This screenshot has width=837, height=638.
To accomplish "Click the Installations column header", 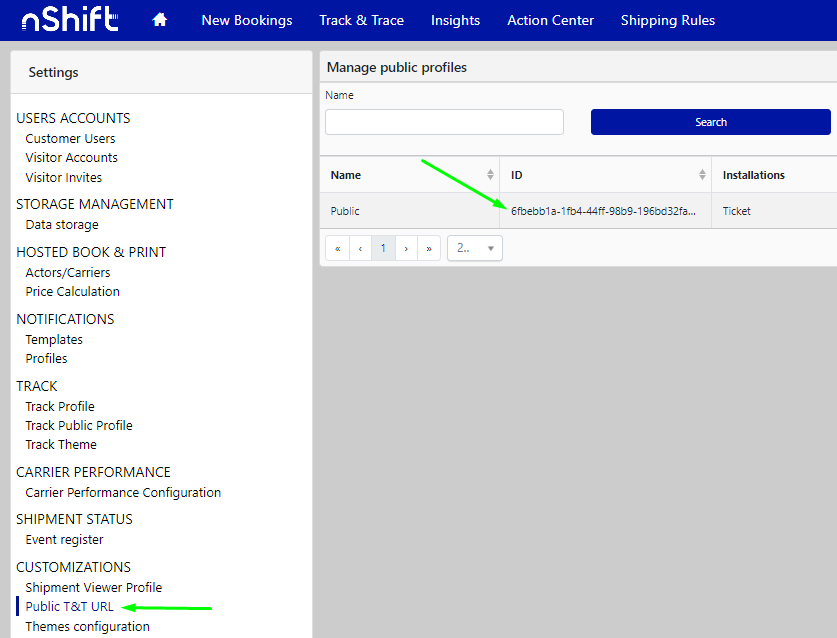I will coord(754,175).
